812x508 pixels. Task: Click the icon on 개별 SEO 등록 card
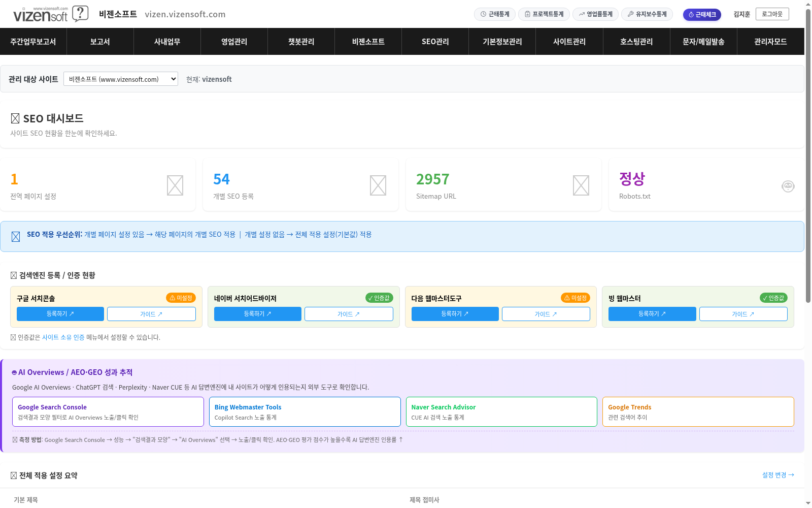coord(378,185)
